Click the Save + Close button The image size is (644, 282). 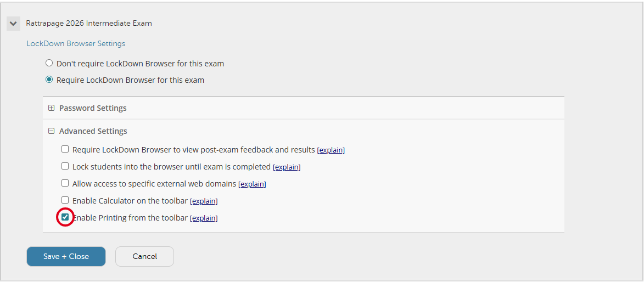(66, 256)
